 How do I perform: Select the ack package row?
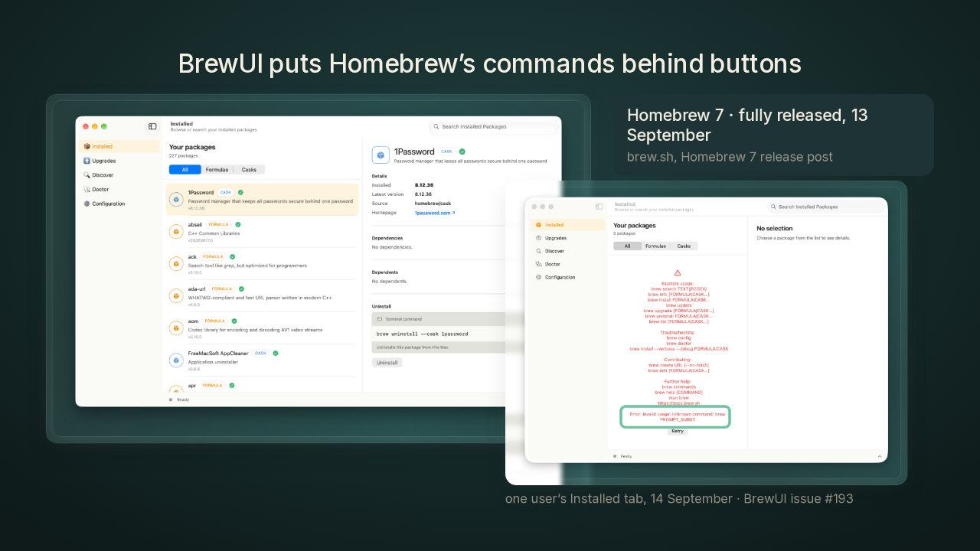coord(263,262)
